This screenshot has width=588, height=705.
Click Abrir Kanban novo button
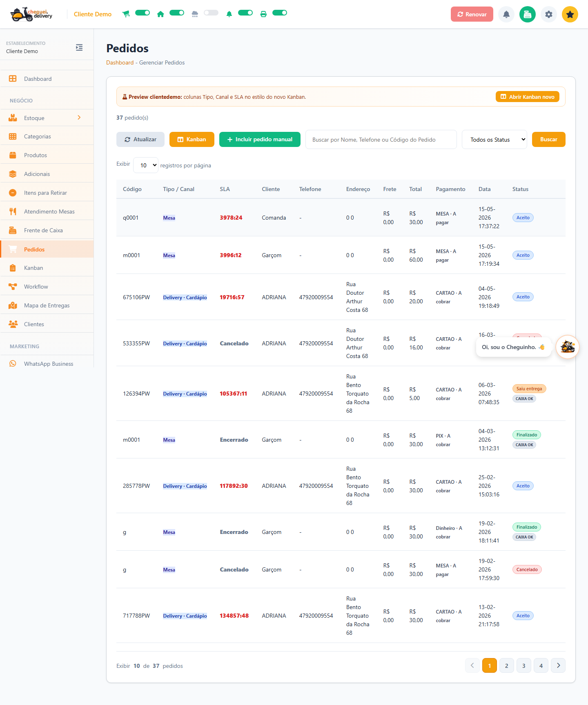pyautogui.click(x=528, y=97)
